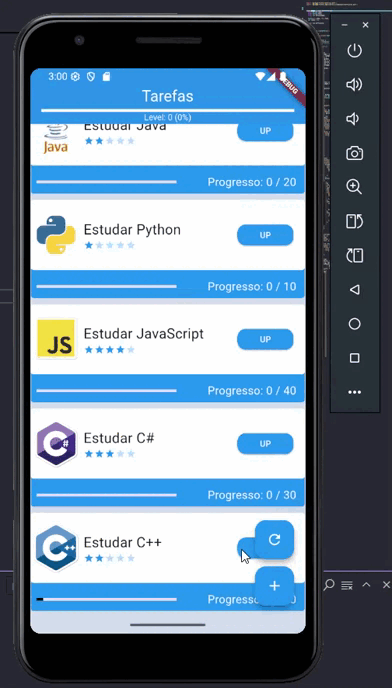Rotate the emulator right

pos(354,255)
